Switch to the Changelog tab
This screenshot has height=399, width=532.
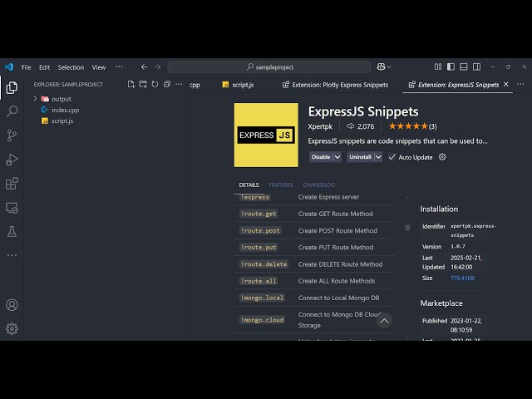click(x=318, y=185)
